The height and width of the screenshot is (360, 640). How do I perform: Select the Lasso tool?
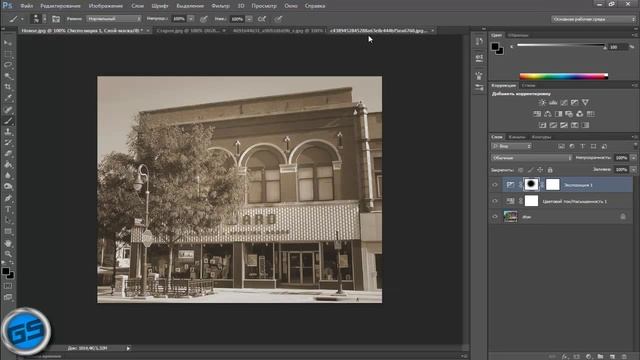[8, 65]
